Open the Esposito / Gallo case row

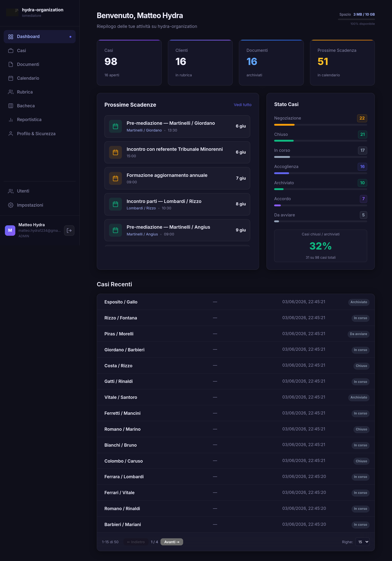point(236,302)
